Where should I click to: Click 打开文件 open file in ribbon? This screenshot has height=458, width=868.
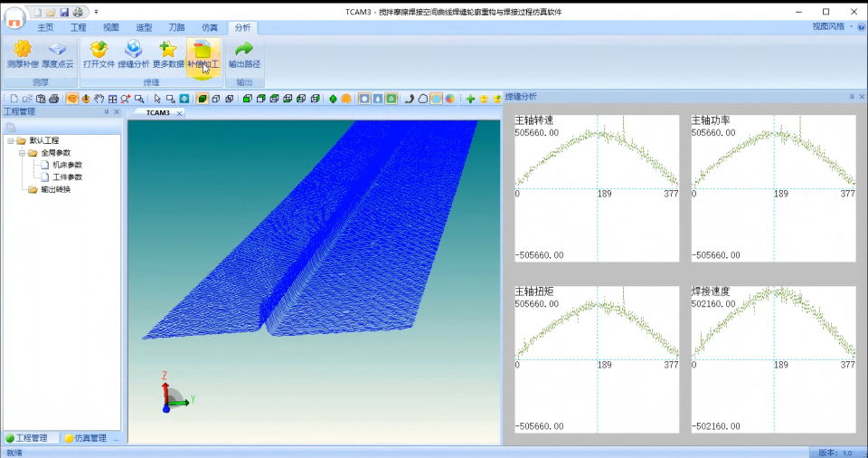(x=99, y=54)
